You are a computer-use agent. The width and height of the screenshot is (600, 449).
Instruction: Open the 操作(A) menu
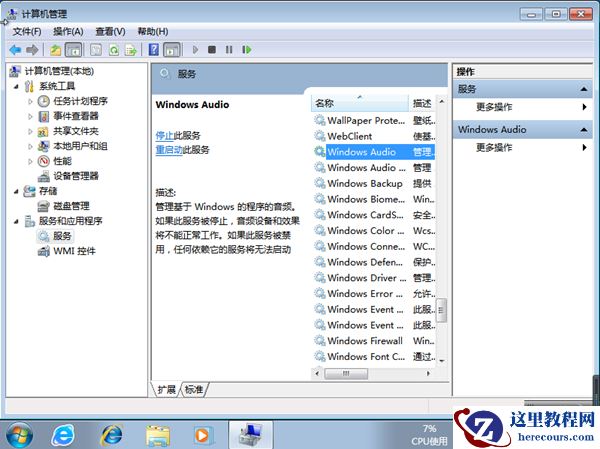68,31
